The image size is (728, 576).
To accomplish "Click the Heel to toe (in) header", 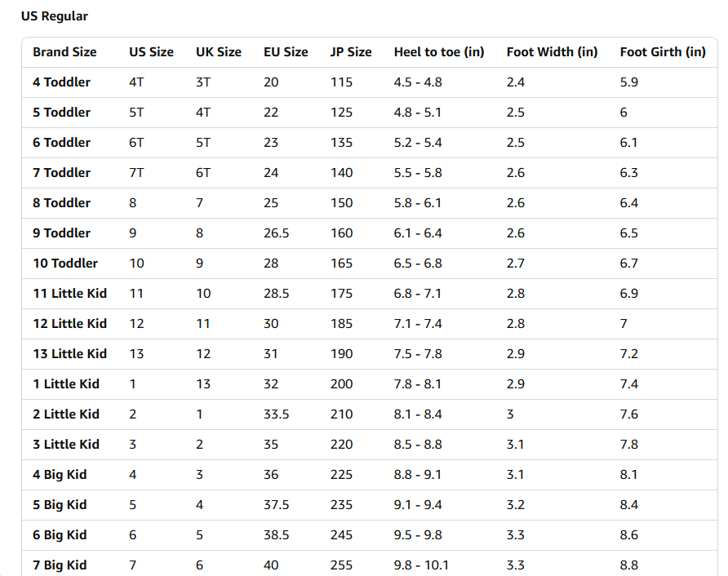I will (438, 51).
